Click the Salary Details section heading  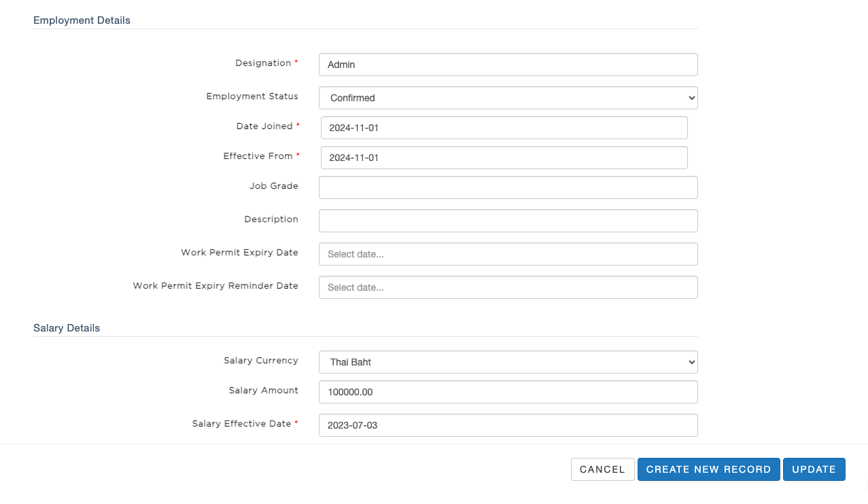tap(67, 328)
